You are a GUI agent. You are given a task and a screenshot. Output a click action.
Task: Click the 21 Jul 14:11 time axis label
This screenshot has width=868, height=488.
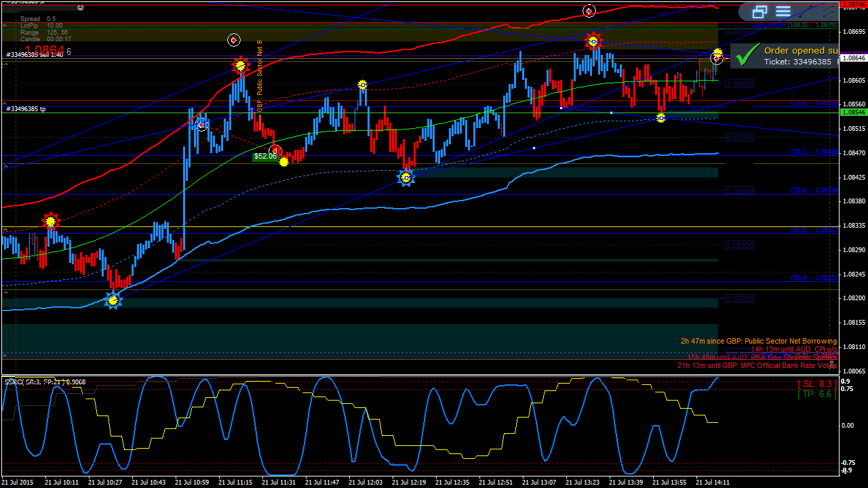click(713, 483)
